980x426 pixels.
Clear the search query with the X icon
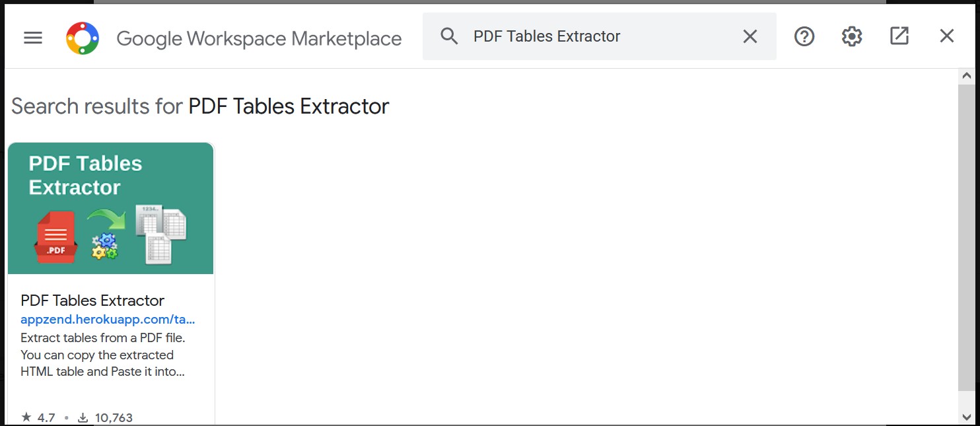[750, 36]
